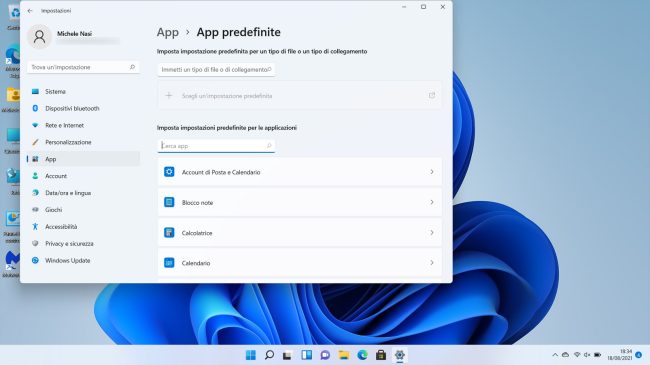Click the Bluetooth icon in sidebar
The image size is (650, 365).
[x=35, y=108]
